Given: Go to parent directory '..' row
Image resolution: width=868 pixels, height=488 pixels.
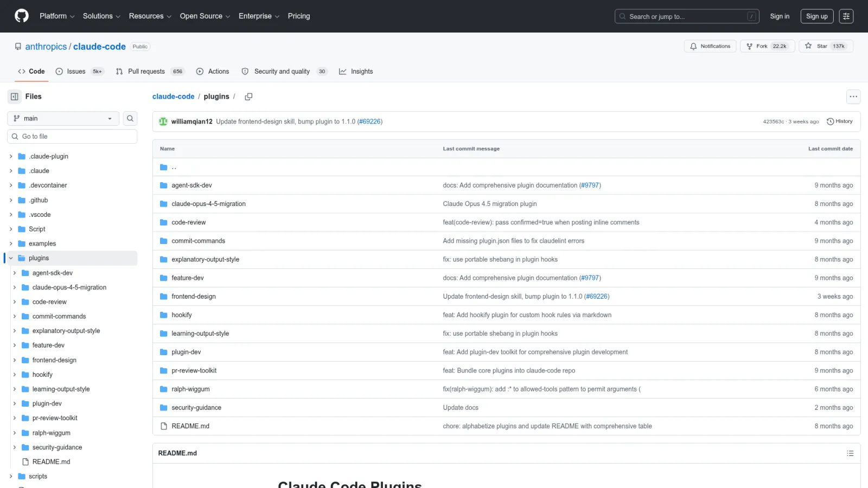Looking at the screenshot, I should point(506,167).
